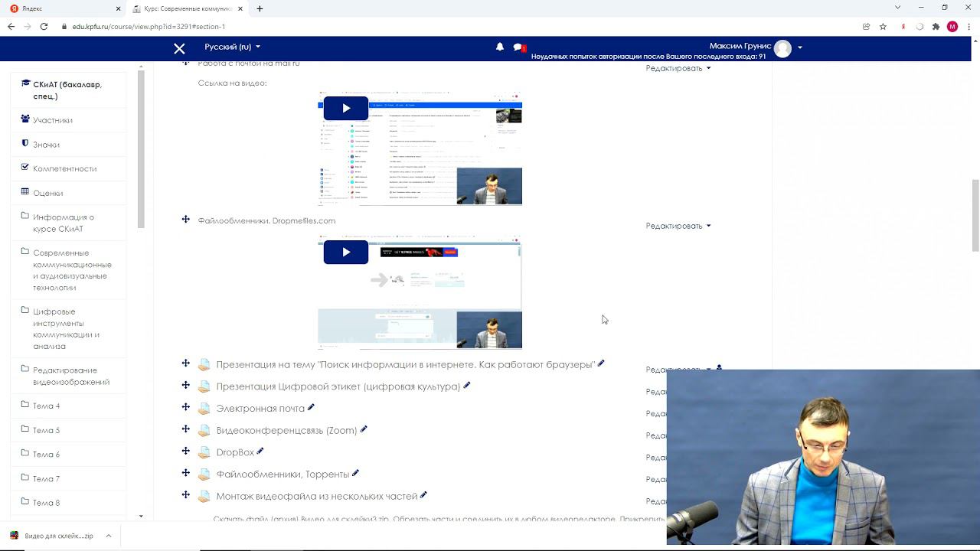Screen dimensions: 980x551
Task: Click the page vertical scrollbar thumb
Action: tap(975, 215)
